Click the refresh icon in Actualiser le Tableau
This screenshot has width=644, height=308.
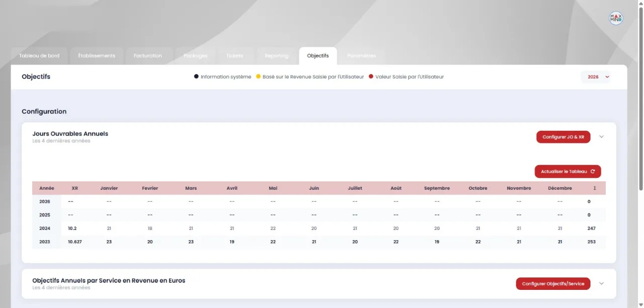pos(593,172)
